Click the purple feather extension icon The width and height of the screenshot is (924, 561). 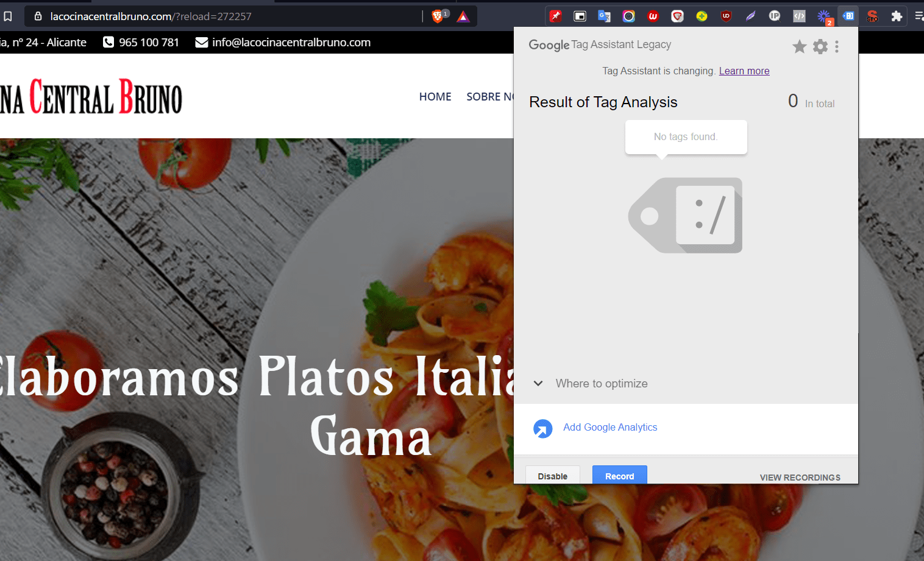click(750, 16)
